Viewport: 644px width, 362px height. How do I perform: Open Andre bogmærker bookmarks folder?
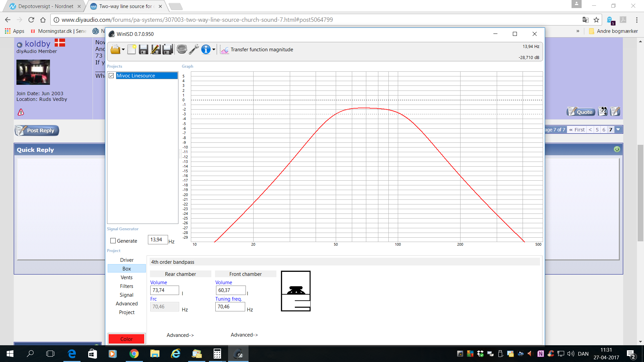tap(613, 31)
